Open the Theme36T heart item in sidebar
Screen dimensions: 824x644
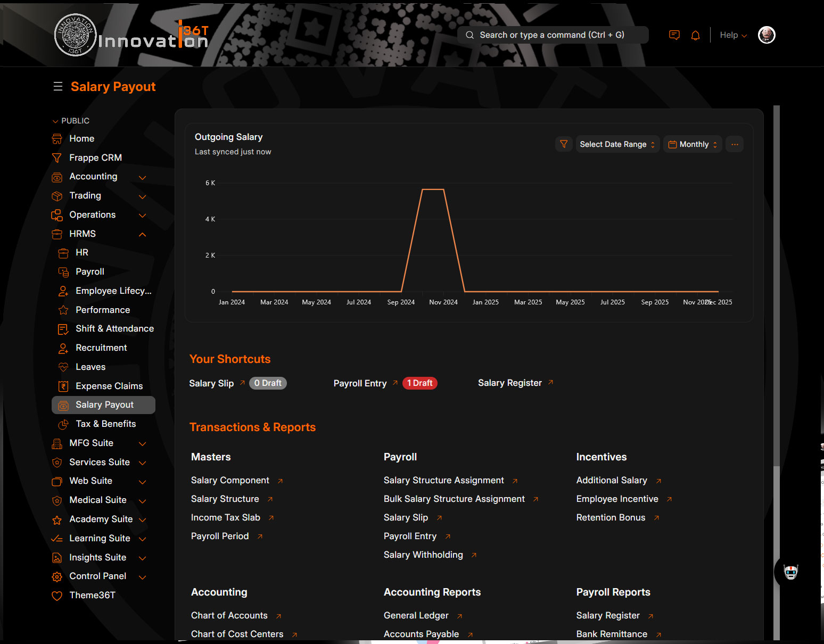(x=92, y=595)
